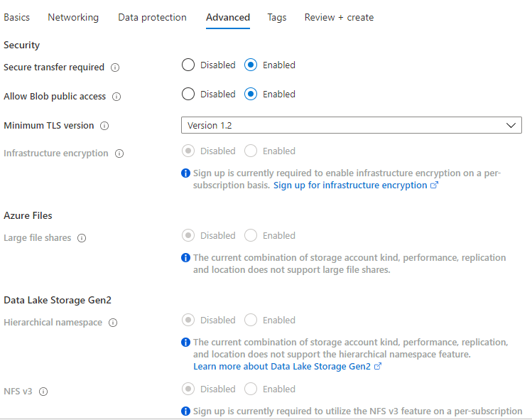
Task: Switch to the Basics tab
Action: (17, 17)
